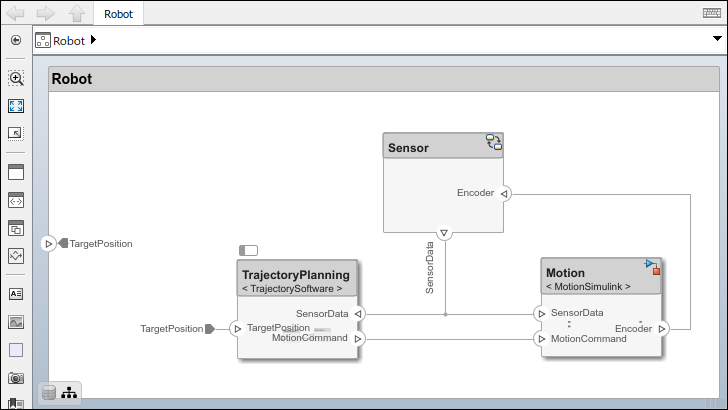Open the dropdown arrow at address bar right

pos(716,40)
